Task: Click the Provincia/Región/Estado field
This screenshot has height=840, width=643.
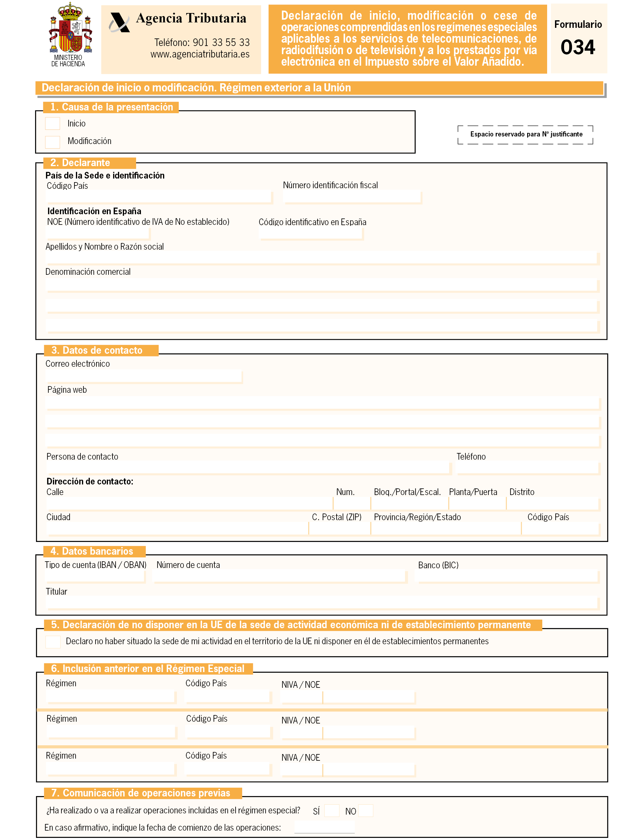Action: point(446,529)
